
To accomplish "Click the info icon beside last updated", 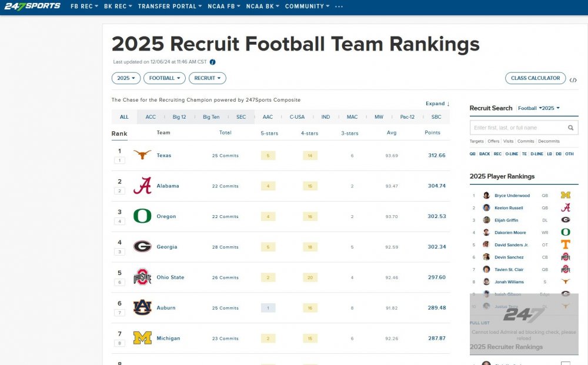I will click(x=213, y=62).
